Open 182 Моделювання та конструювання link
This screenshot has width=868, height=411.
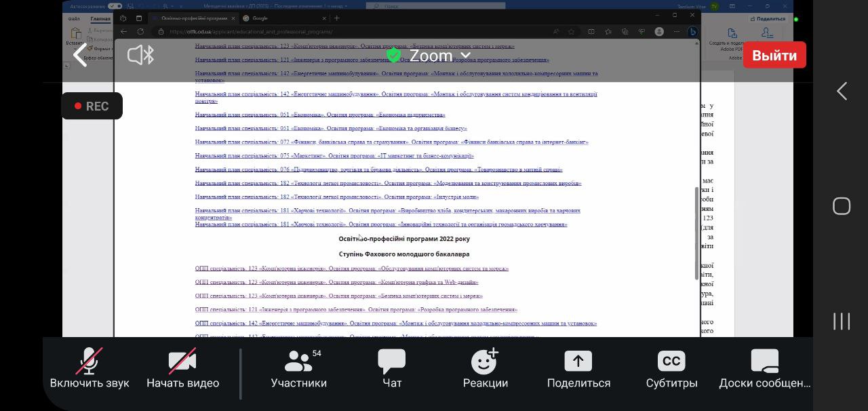(x=389, y=183)
